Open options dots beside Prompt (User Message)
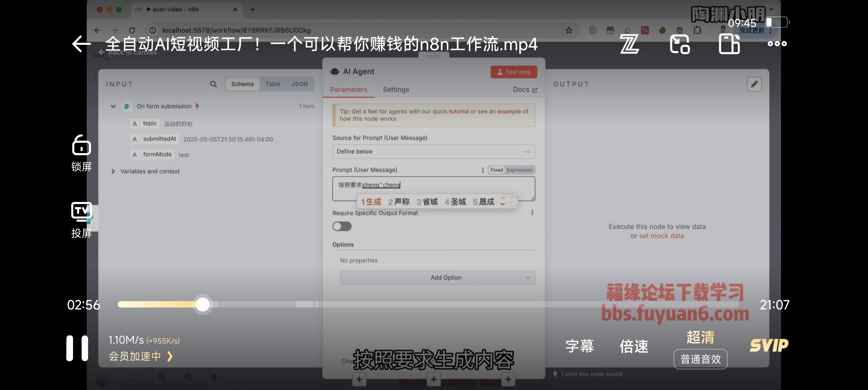Screen dimensions: 868x390 tap(483, 170)
